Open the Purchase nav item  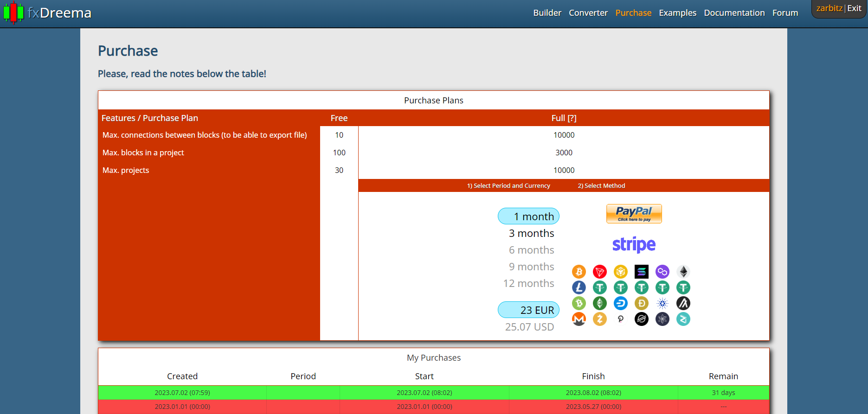633,13
